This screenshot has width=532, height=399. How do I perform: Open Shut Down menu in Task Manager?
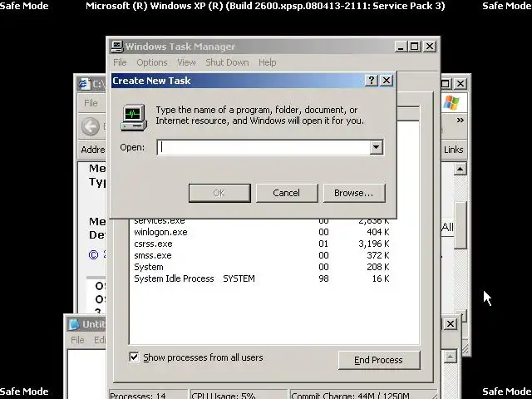pos(227,62)
